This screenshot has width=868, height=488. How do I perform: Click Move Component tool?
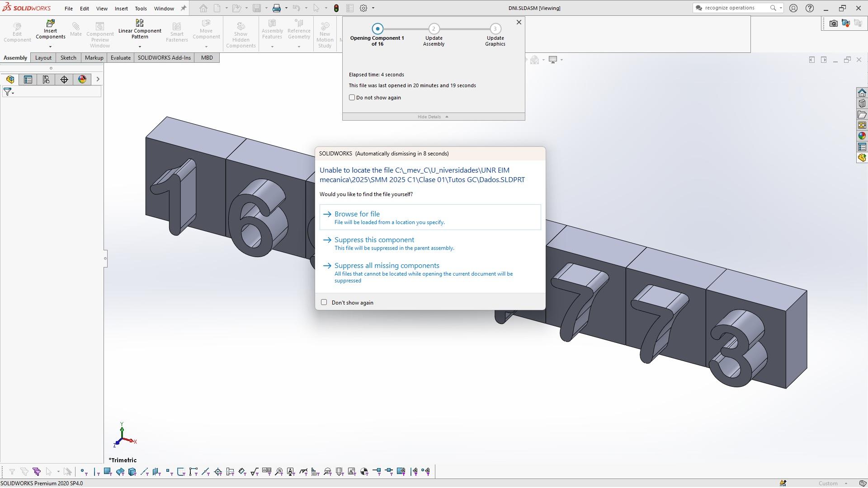pyautogui.click(x=206, y=29)
